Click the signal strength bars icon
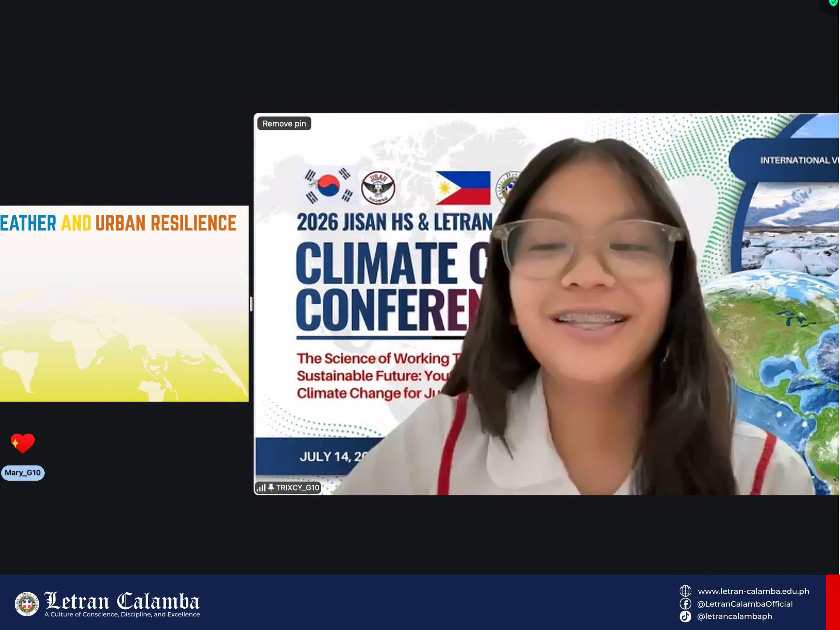840x630 pixels. (261, 488)
